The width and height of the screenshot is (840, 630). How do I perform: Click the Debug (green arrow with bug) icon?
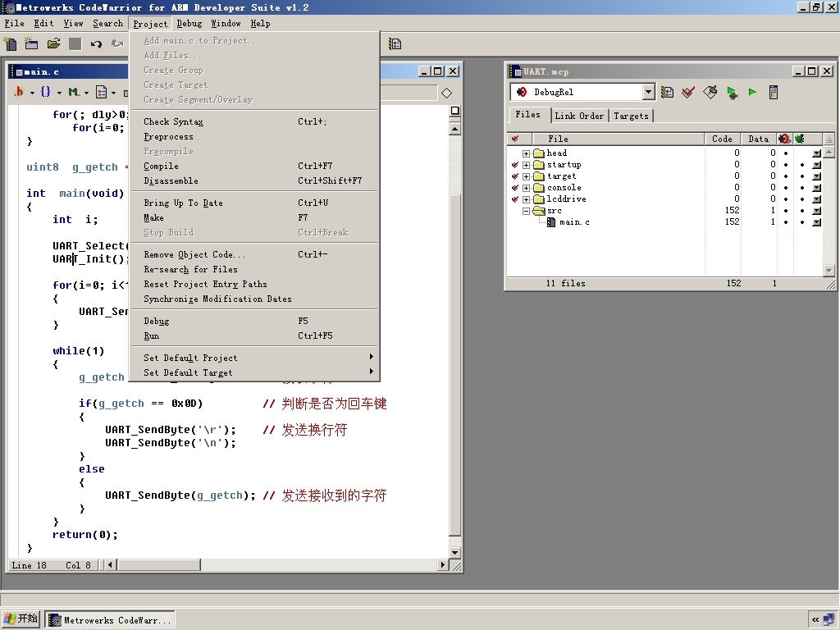(732, 93)
